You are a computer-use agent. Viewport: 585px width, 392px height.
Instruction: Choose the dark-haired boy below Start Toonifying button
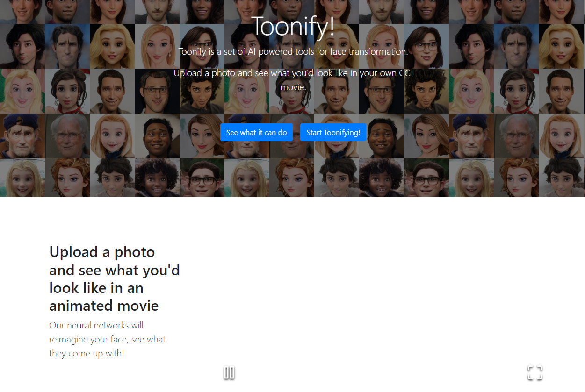337,178
